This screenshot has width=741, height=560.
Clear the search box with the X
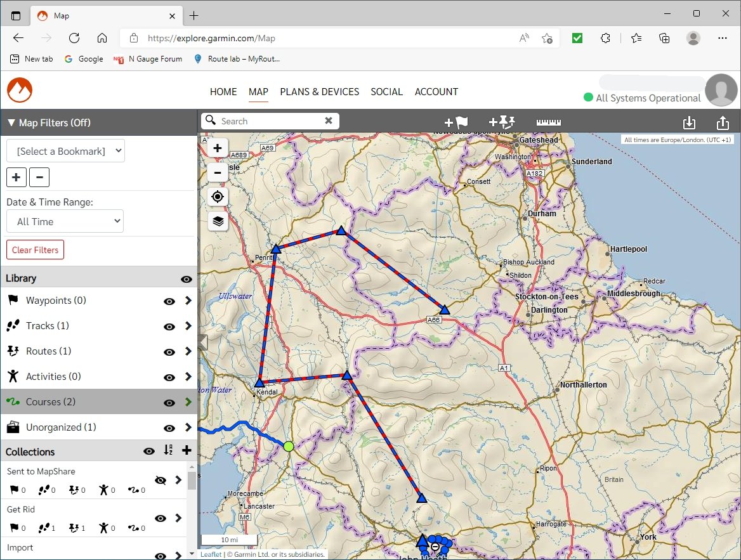[x=329, y=120]
